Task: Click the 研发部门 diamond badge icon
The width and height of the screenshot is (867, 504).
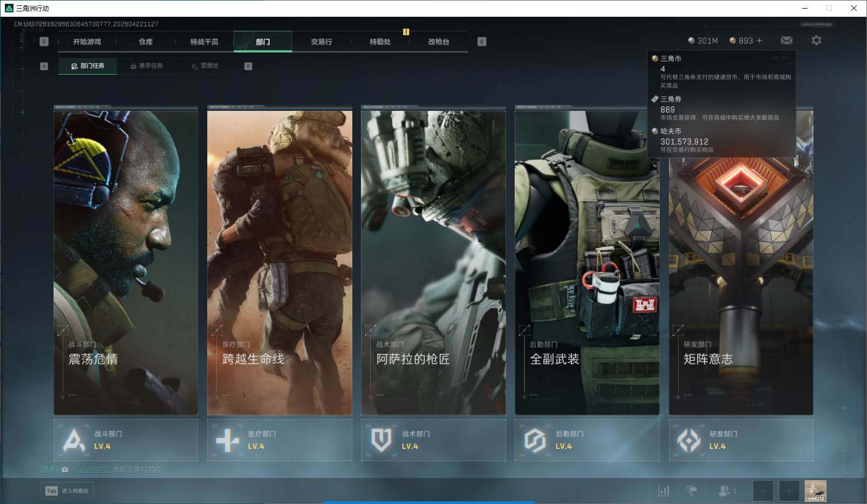Action: click(x=688, y=440)
